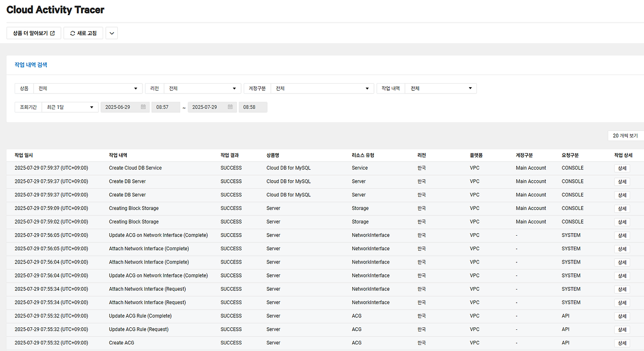Viewport: 644px width, 351px height.
Task: Click the 작업 상세 column header
Action: tap(623, 155)
